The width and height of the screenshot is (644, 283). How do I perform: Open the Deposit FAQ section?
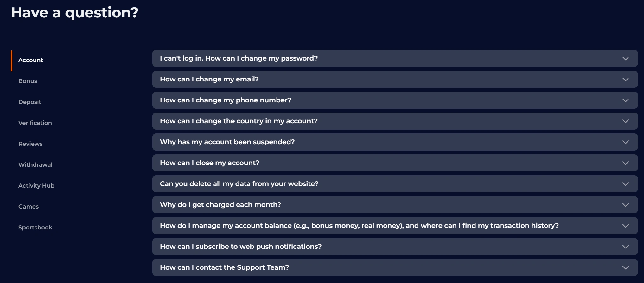point(30,102)
